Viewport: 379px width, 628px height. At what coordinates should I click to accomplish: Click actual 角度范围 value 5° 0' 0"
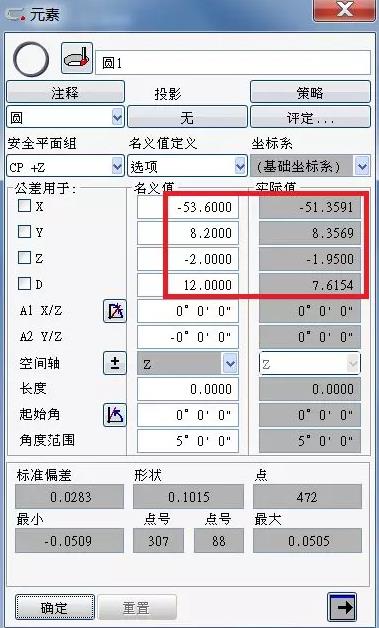(310, 441)
